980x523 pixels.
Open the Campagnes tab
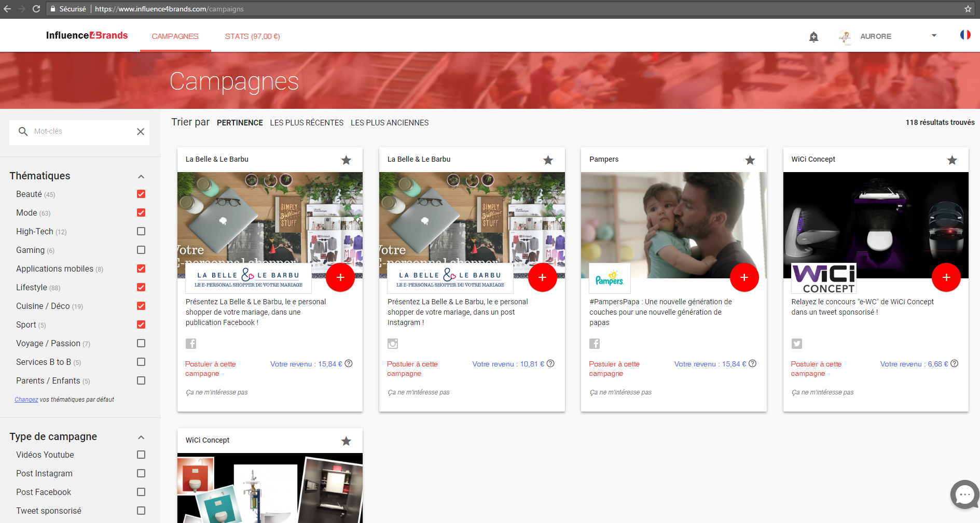(175, 36)
